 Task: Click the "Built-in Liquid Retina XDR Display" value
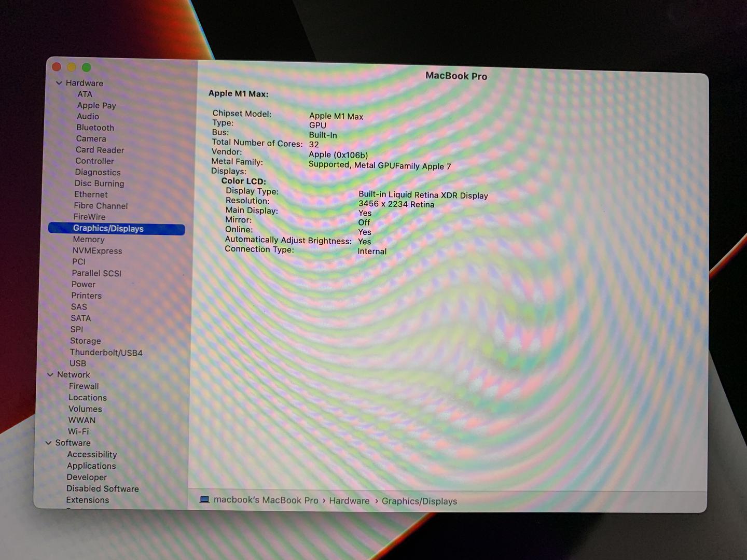coord(423,195)
